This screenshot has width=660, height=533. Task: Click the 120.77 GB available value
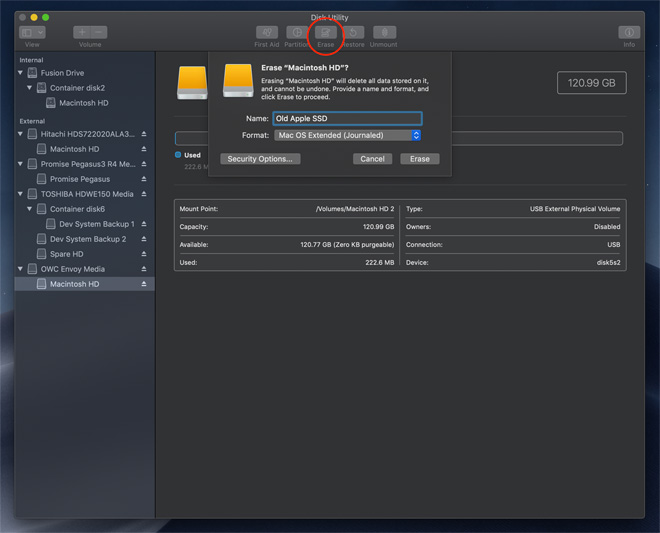pos(347,245)
